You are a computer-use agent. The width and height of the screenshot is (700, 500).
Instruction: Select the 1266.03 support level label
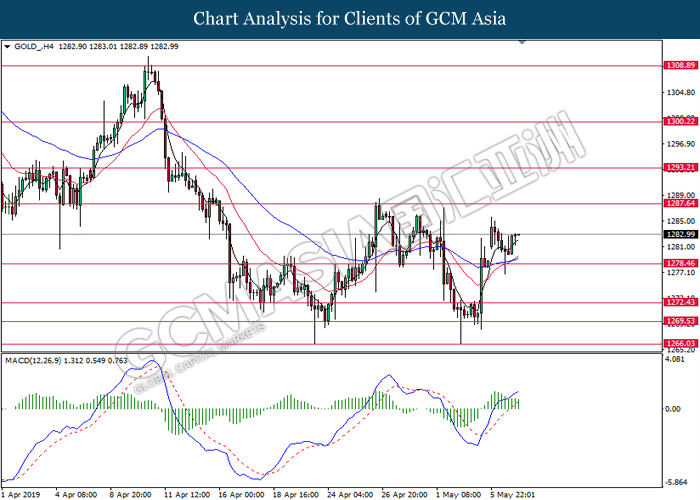tap(680, 343)
